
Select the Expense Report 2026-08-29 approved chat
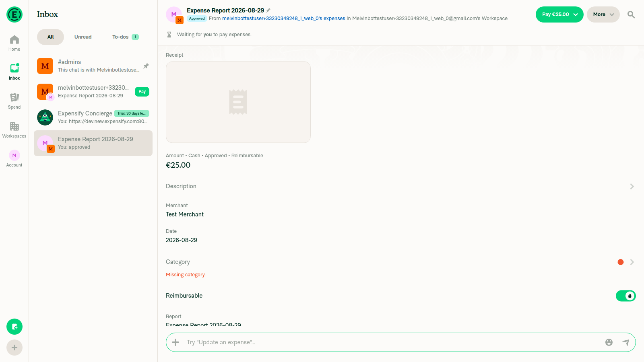point(93,143)
